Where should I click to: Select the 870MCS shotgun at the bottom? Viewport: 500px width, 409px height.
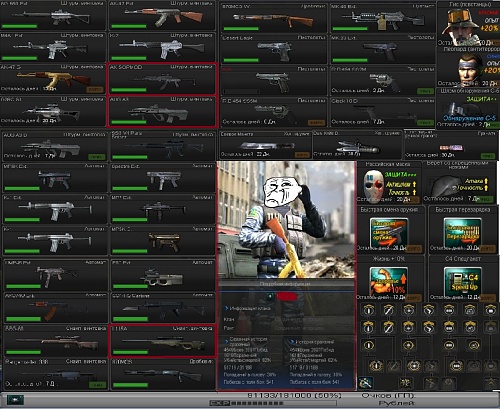(163, 374)
